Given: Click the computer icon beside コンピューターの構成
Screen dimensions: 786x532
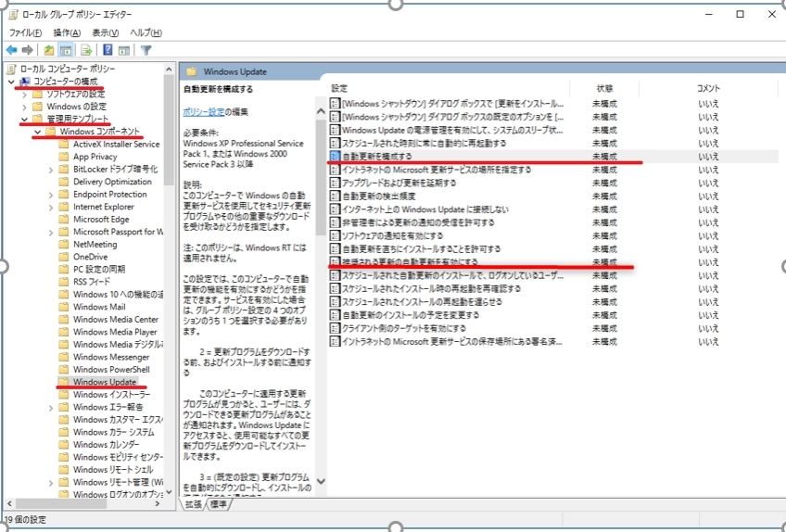Looking at the screenshot, I should tap(24, 82).
